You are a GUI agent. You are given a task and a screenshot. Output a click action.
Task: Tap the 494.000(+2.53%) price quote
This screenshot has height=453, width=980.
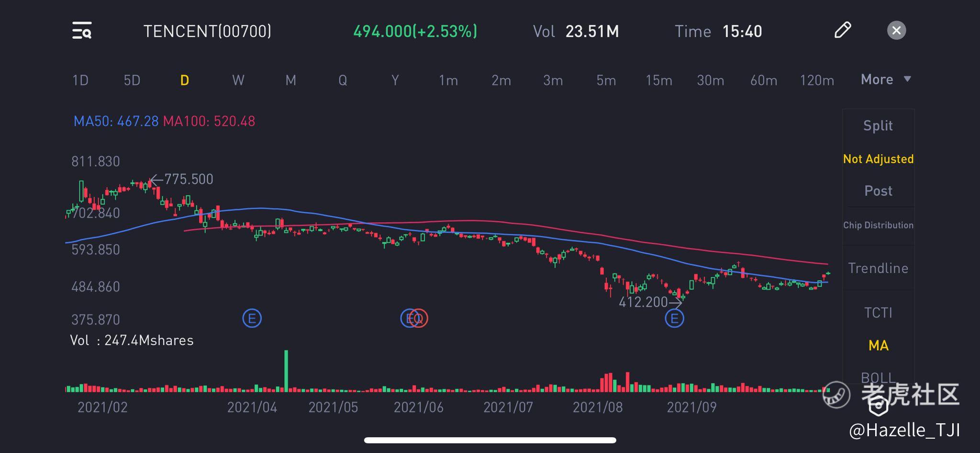point(415,31)
